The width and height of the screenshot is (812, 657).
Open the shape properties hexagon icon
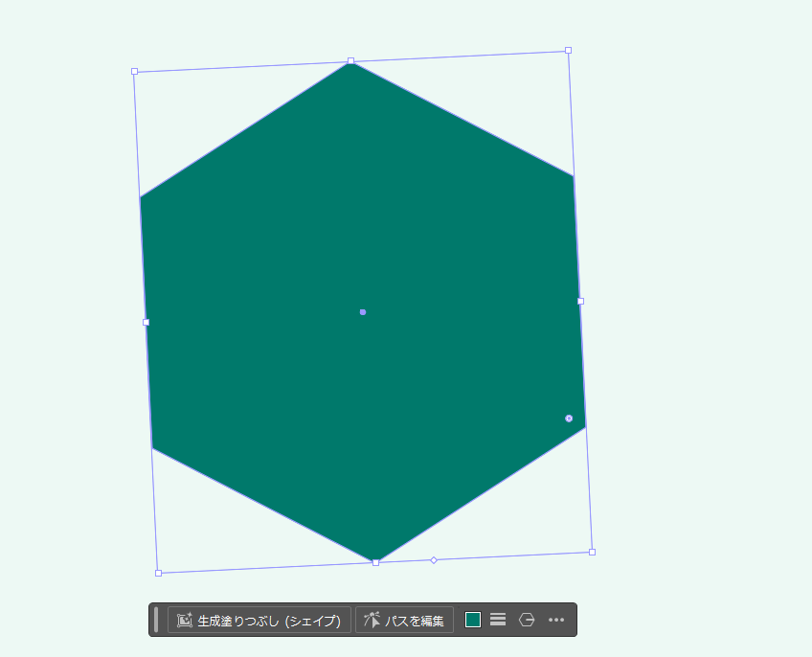click(x=527, y=620)
